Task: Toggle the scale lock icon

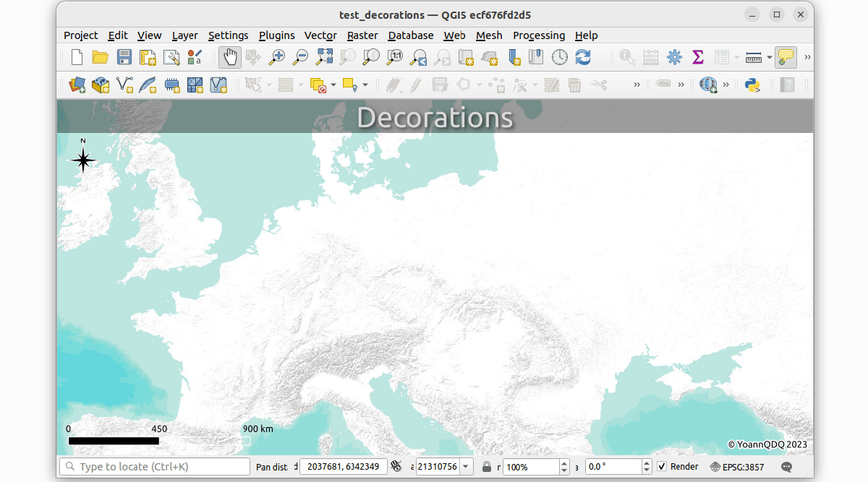Action: pos(487,467)
